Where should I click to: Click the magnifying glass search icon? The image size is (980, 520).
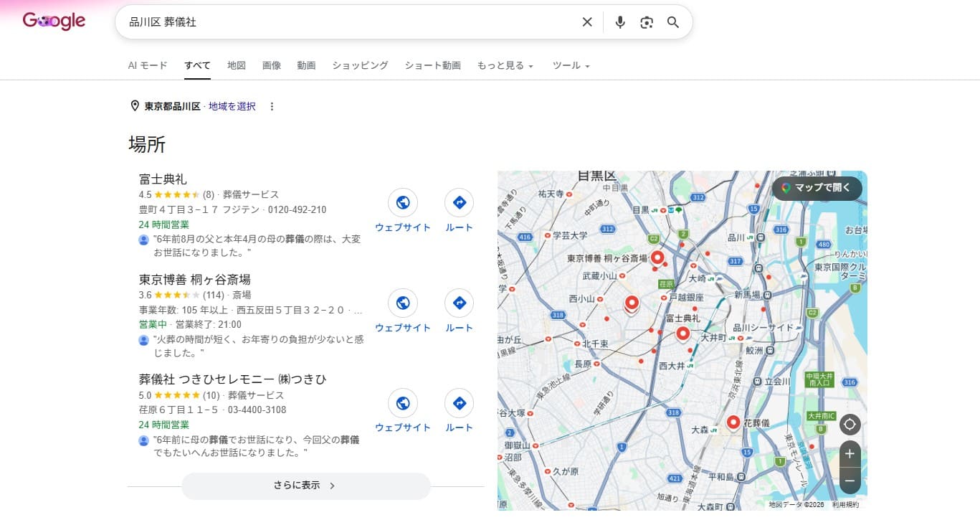[672, 22]
